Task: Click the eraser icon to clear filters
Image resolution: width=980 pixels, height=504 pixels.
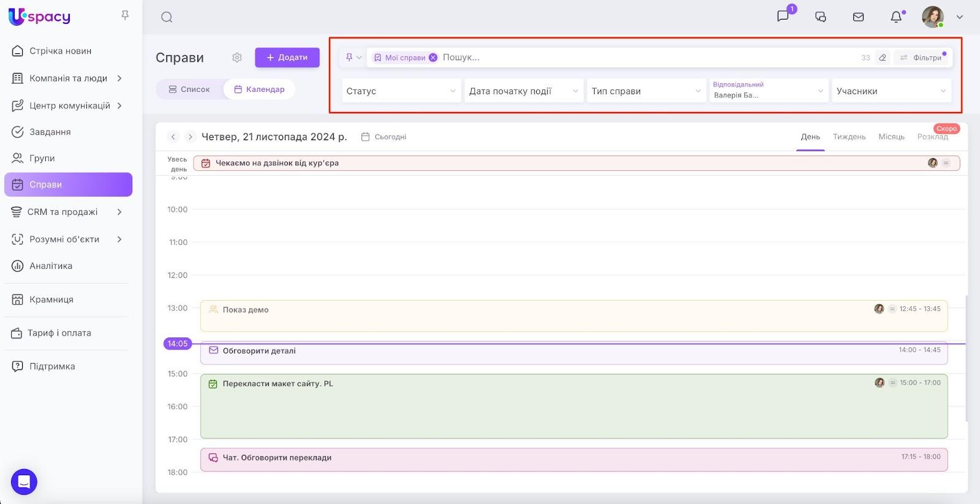Action: tap(883, 58)
